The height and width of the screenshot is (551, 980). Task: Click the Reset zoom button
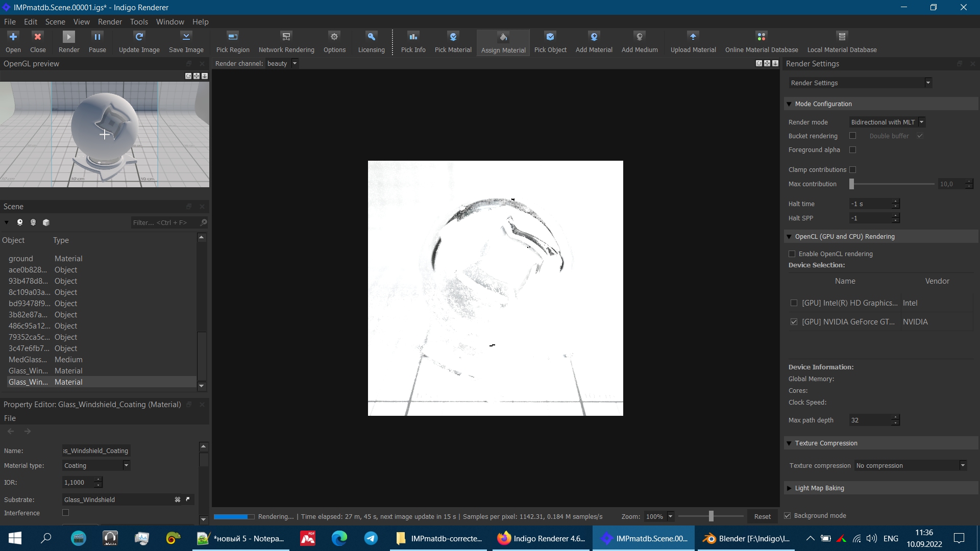pos(762,516)
